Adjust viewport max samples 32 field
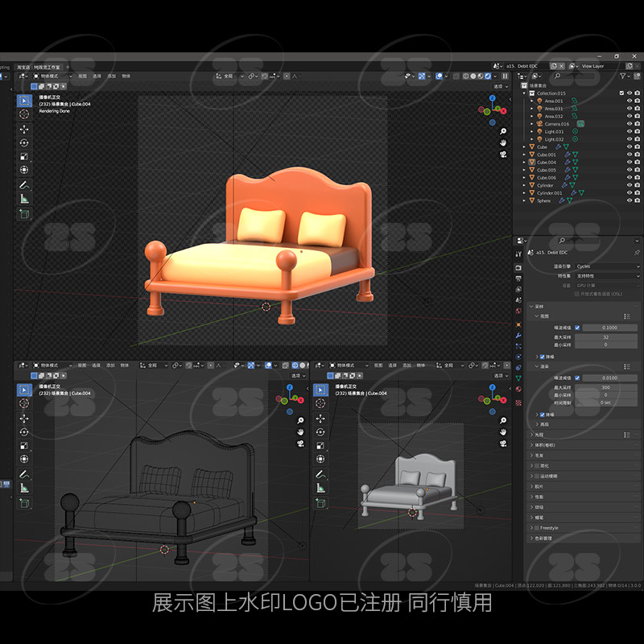 tap(606, 337)
